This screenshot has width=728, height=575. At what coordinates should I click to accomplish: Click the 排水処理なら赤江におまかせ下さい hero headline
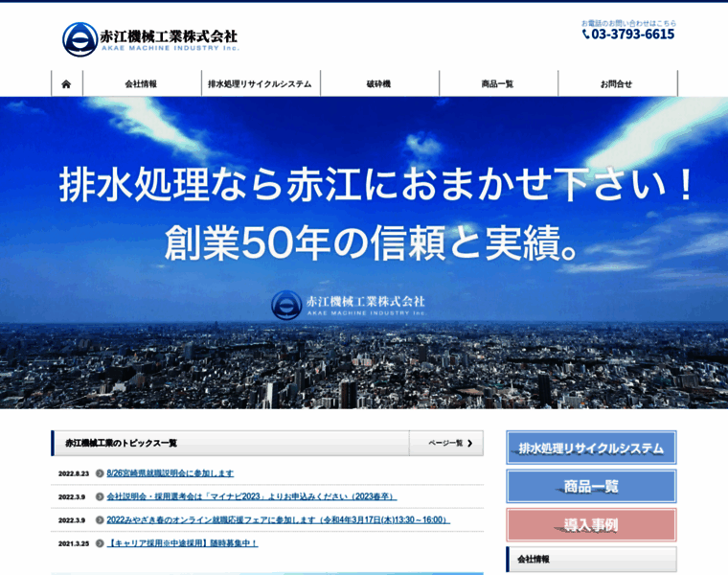[x=376, y=185]
